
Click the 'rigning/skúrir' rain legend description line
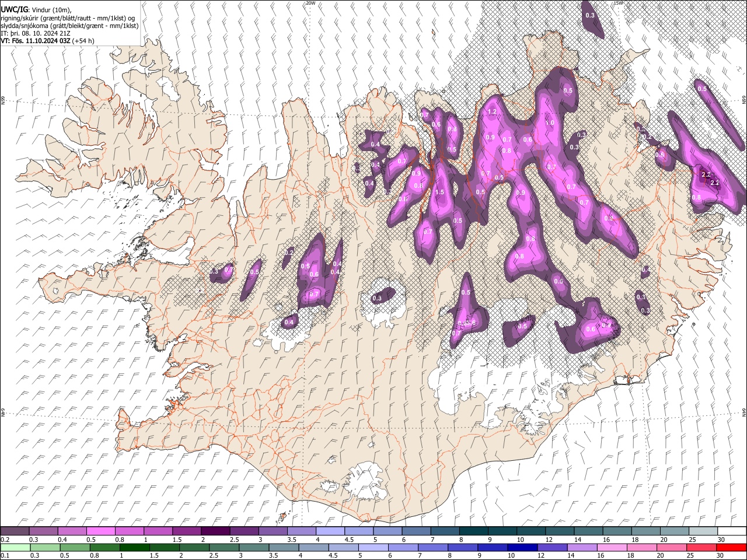(x=68, y=18)
